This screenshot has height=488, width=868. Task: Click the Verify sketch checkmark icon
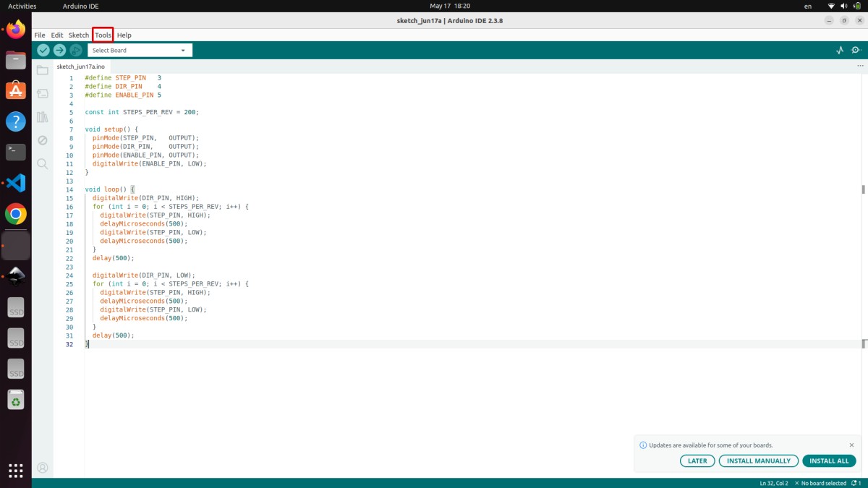43,50
